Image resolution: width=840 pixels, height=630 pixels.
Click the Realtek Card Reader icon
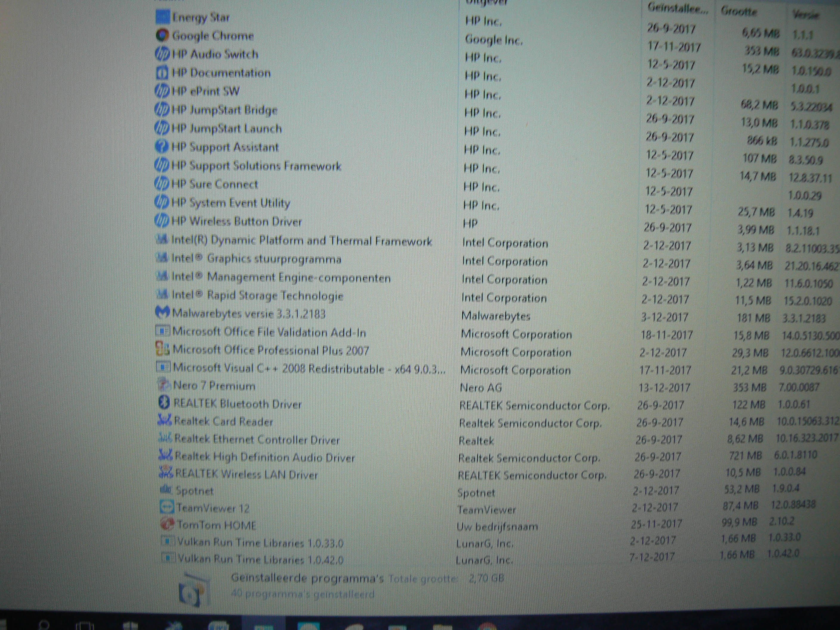(x=165, y=420)
